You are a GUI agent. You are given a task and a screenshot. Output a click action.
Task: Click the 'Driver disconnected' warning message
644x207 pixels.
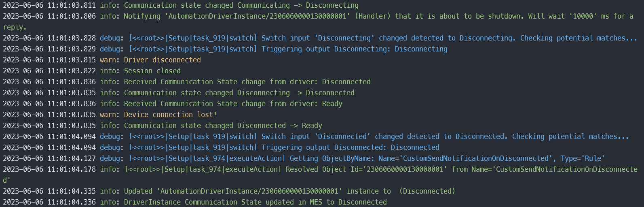pyautogui.click(x=162, y=60)
